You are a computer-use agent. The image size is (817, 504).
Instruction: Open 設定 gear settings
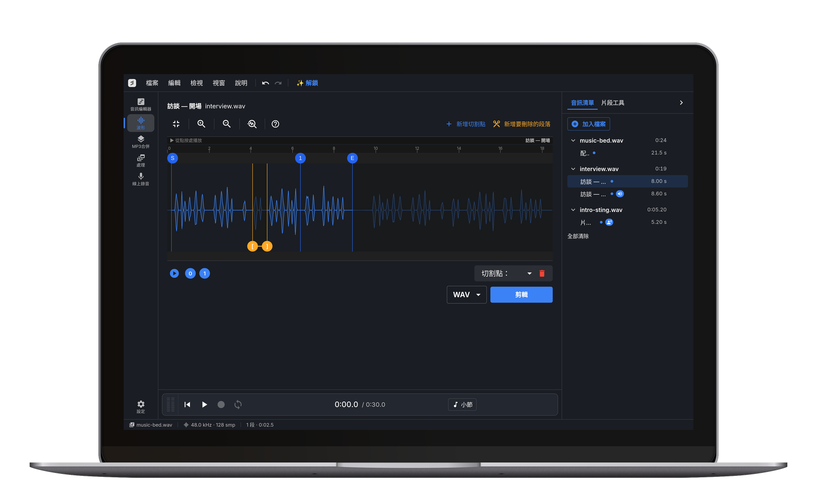point(140,407)
